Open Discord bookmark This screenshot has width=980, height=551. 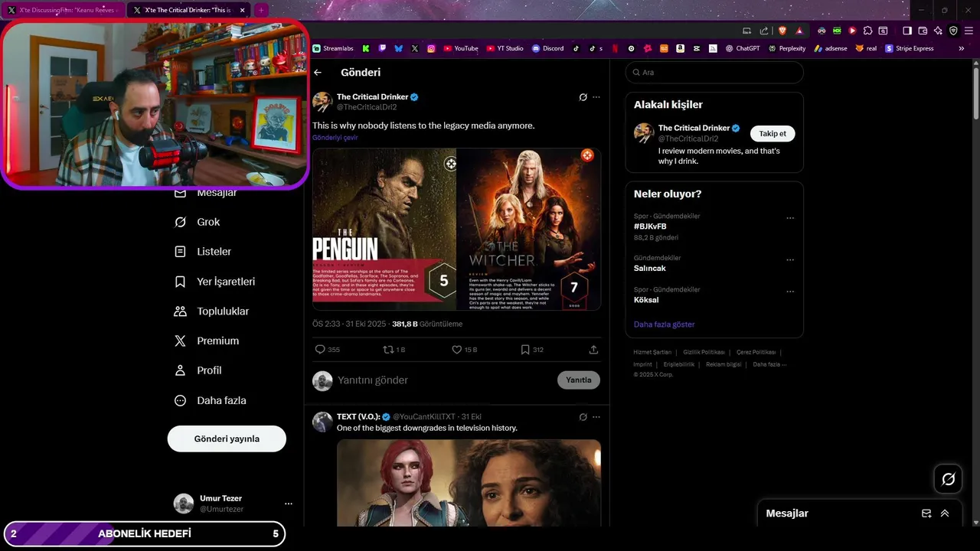click(548, 48)
